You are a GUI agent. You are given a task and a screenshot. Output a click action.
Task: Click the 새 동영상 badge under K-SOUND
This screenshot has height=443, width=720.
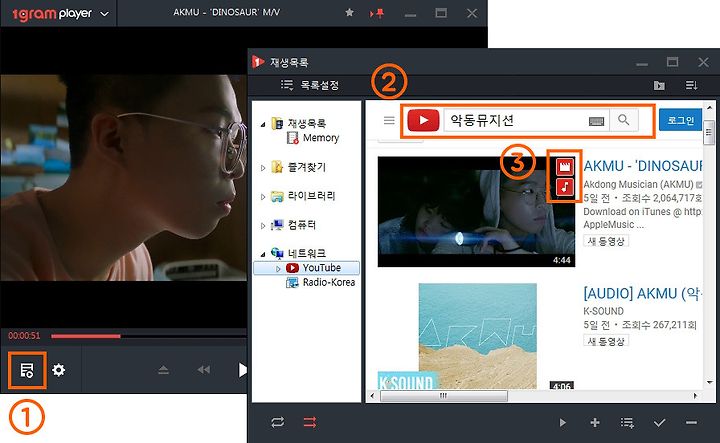pyautogui.click(x=606, y=341)
